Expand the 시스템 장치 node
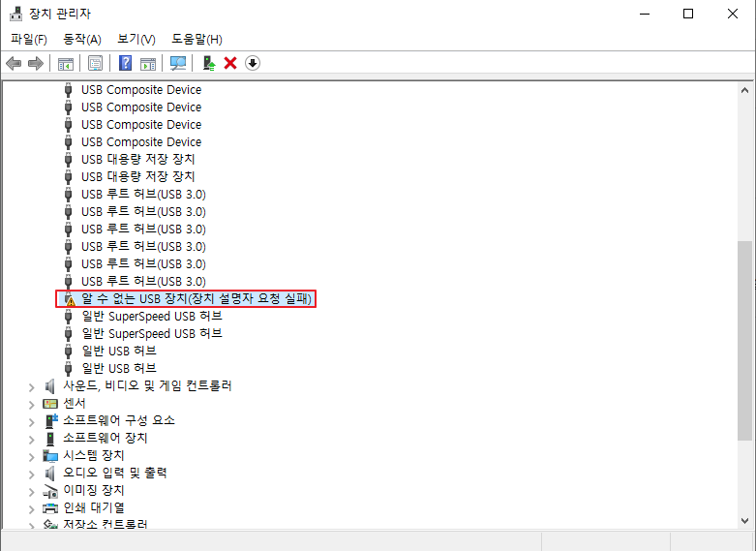This screenshot has width=756, height=551. [32, 456]
